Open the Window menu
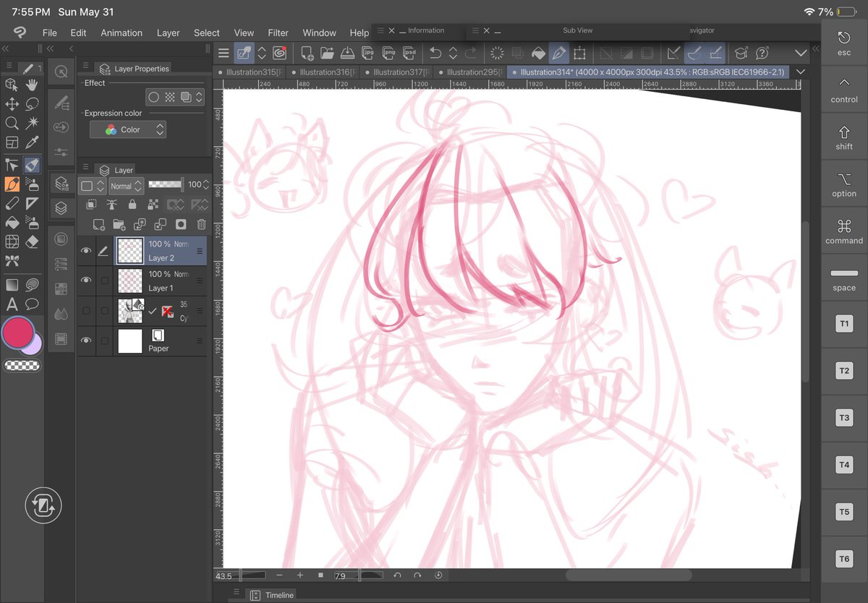The height and width of the screenshot is (603, 868). 319,33
